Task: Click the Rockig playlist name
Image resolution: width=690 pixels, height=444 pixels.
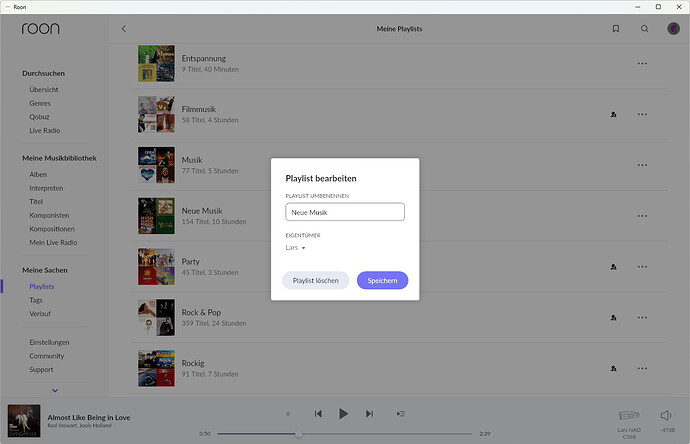Action: (193, 363)
